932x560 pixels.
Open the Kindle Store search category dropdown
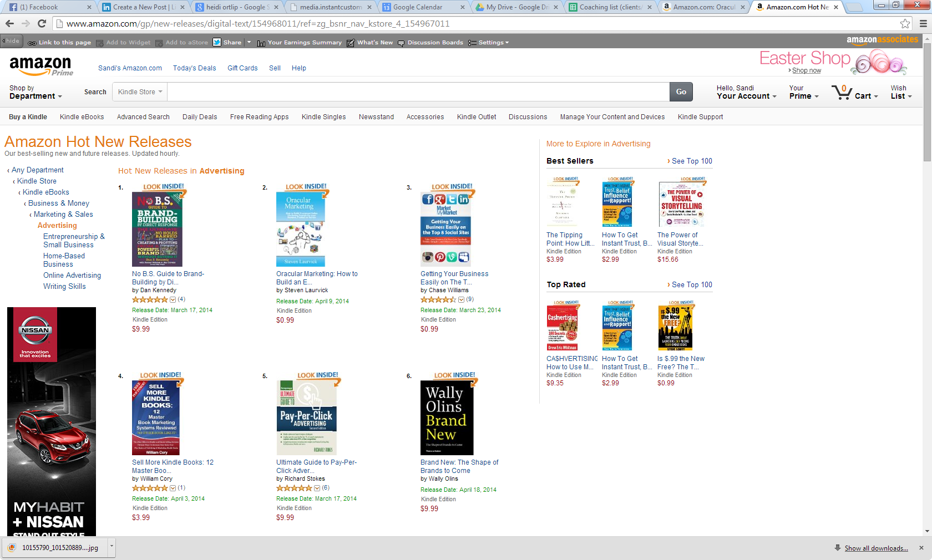click(x=140, y=92)
